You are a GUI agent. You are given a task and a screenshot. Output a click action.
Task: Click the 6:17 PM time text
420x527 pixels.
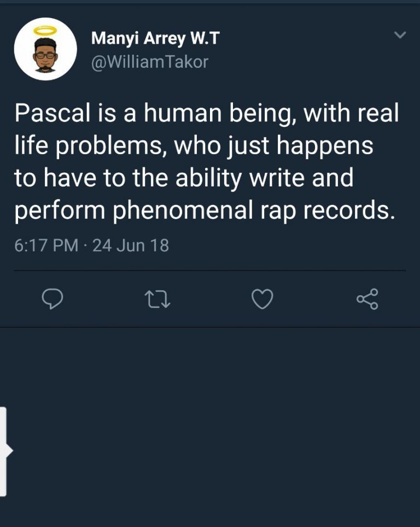click(46, 245)
